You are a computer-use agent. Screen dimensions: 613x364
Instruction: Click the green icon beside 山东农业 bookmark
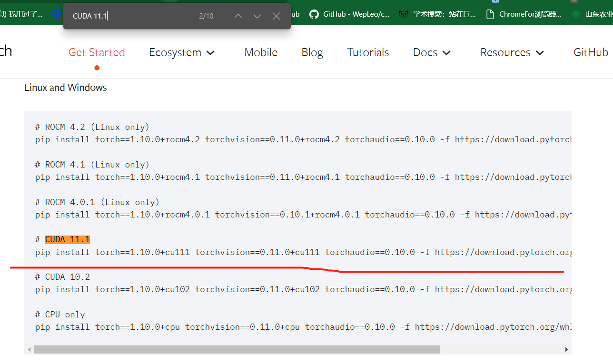pos(576,14)
